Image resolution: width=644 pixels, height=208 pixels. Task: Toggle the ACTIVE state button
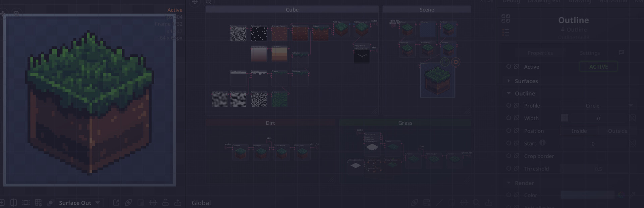pos(598,67)
